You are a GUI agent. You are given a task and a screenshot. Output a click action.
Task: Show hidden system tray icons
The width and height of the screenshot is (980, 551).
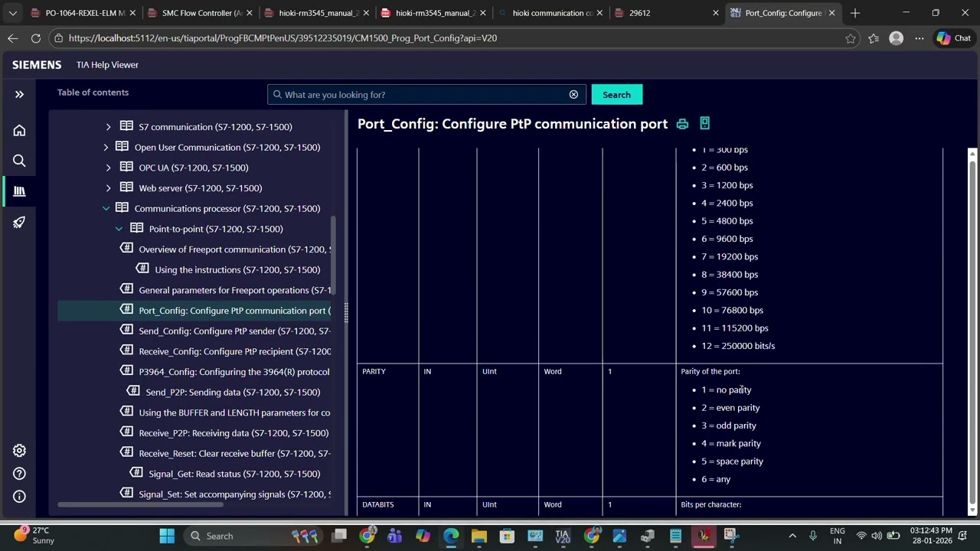792,536
